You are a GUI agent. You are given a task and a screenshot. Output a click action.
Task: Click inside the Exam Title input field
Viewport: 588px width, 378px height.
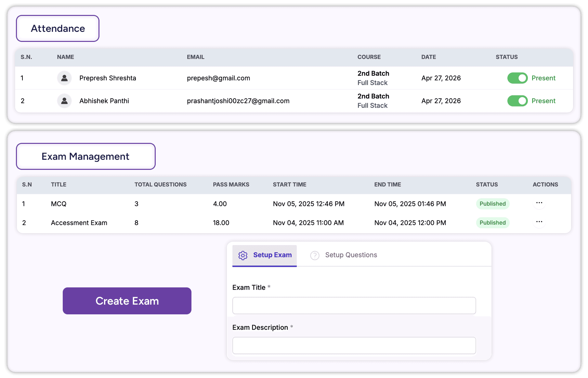[x=354, y=305]
